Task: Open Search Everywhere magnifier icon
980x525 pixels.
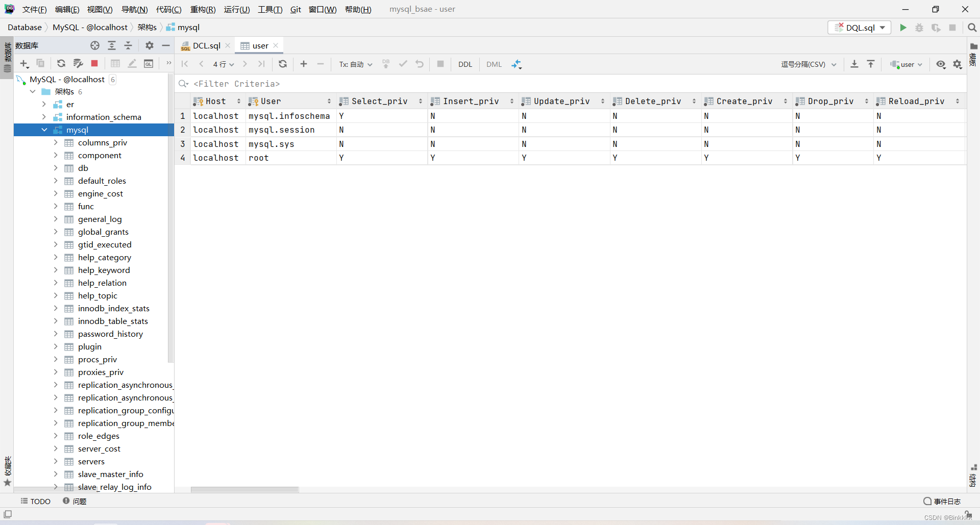Action: [x=972, y=28]
